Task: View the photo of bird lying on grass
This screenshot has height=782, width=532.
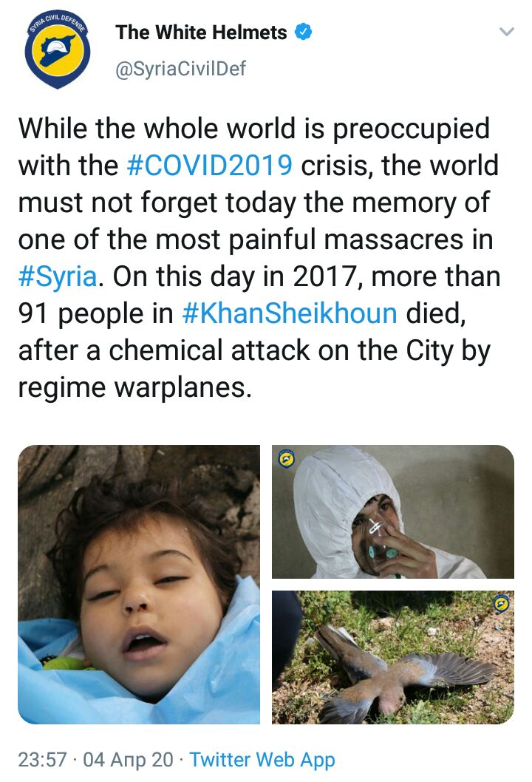Action: (393, 657)
